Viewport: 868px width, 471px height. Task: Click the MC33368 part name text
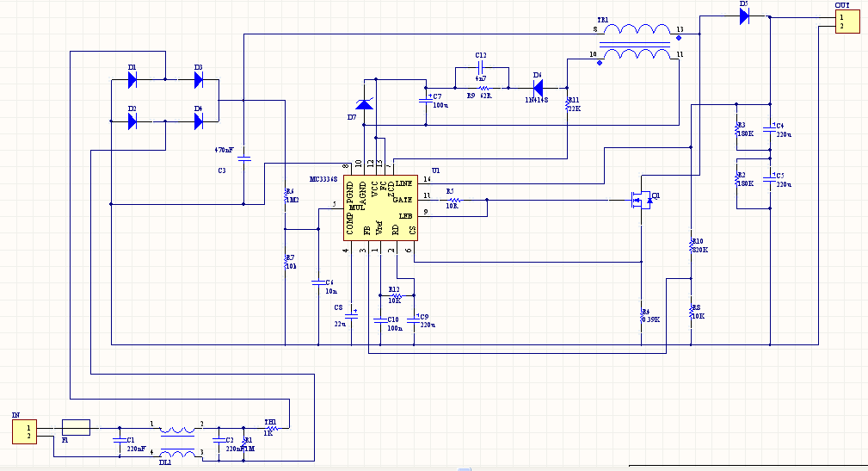[323, 180]
